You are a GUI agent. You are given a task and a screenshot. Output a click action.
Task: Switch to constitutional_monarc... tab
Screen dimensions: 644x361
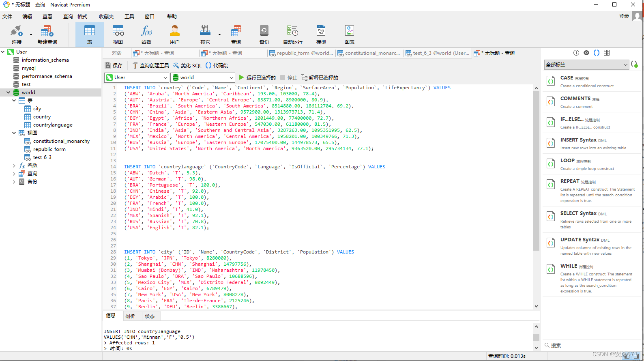pos(369,53)
